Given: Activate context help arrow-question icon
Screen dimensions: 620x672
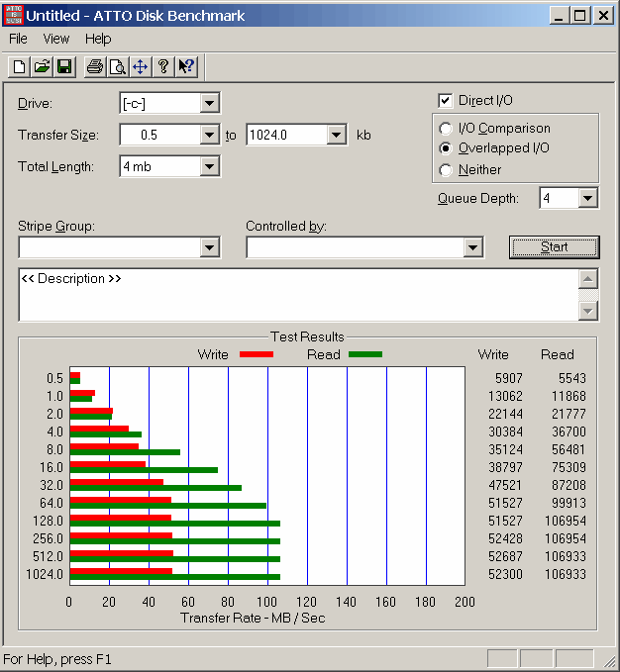Looking at the screenshot, I should 186,67.
